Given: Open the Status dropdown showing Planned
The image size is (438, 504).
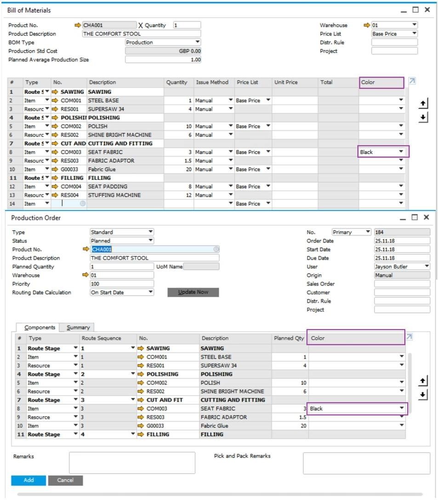Looking at the screenshot, I should 151,241.
